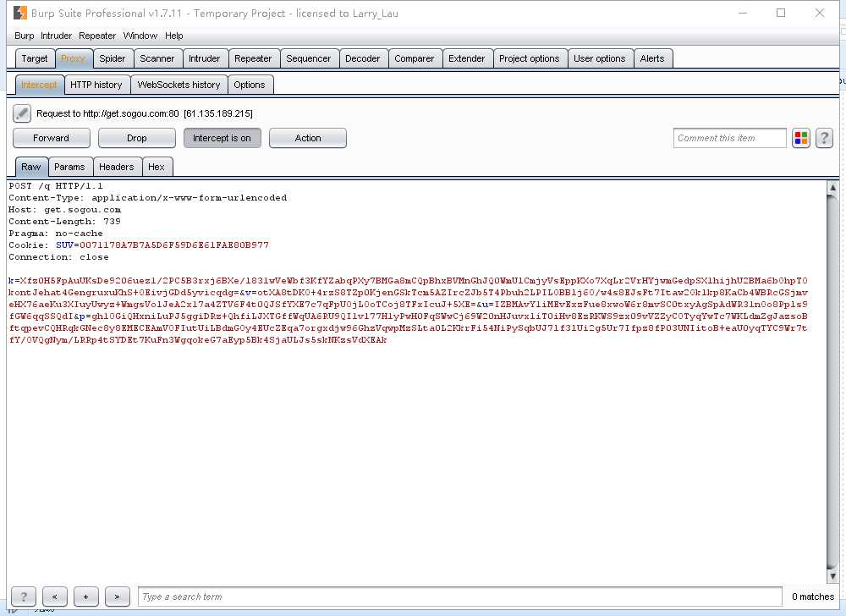The width and height of the screenshot is (846, 616).
Task: Click the search help question mark button
Action: 23,597
